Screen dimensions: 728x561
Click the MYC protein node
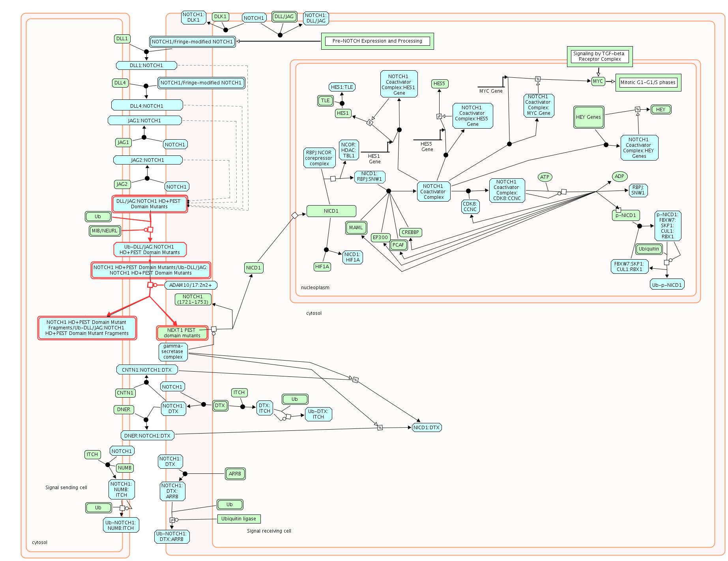598,81
